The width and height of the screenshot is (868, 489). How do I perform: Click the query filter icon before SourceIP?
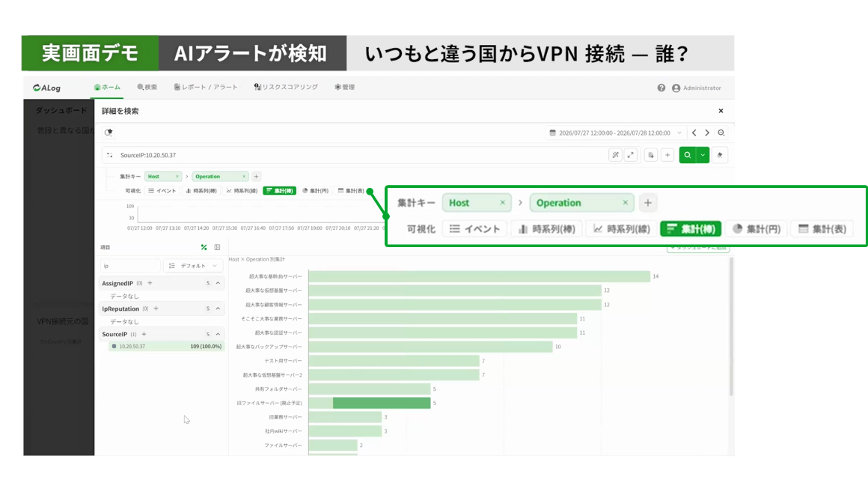pos(109,155)
